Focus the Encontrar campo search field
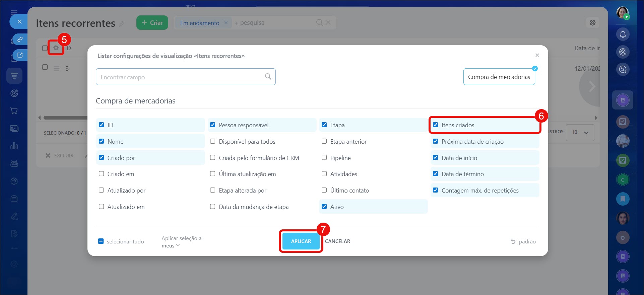The width and height of the screenshot is (644, 295). point(181,77)
